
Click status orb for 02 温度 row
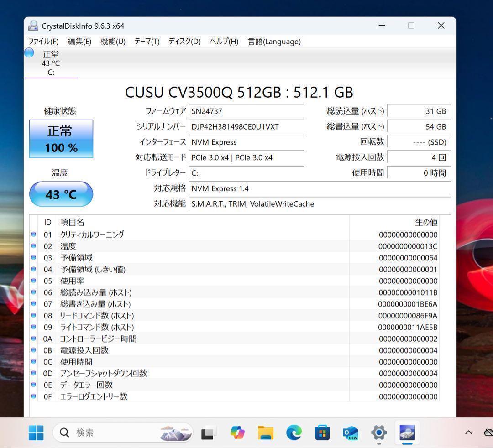pyautogui.click(x=34, y=246)
